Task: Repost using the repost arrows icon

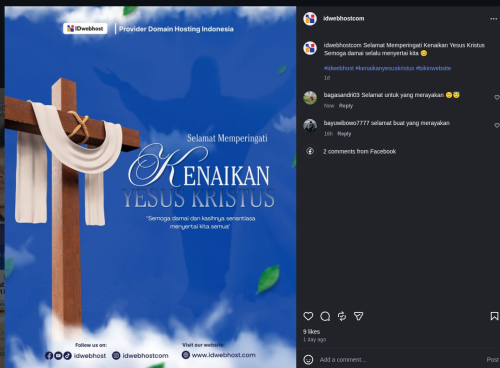Action: point(342,316)
